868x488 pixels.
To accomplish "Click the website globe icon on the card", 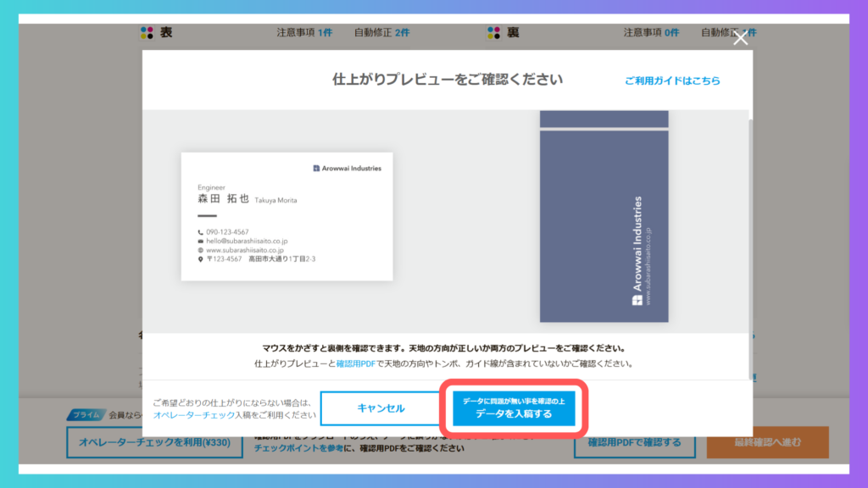I will click(201, 251).
